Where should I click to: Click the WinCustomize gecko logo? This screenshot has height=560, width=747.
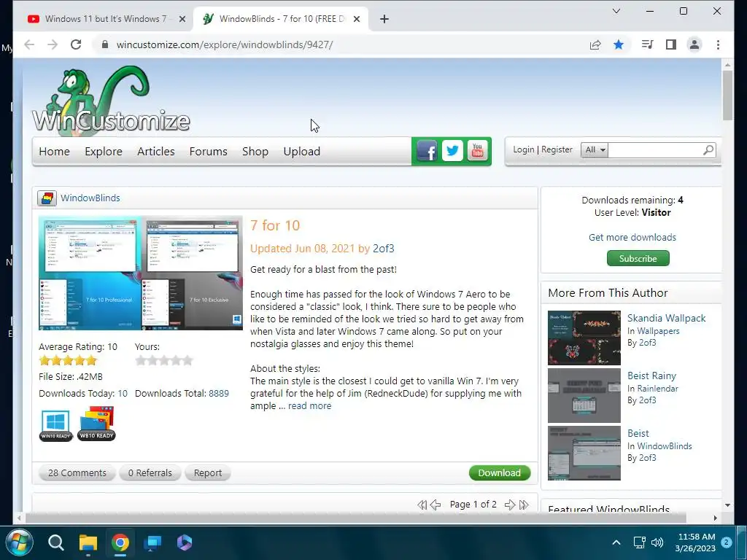tap(111, 99)
